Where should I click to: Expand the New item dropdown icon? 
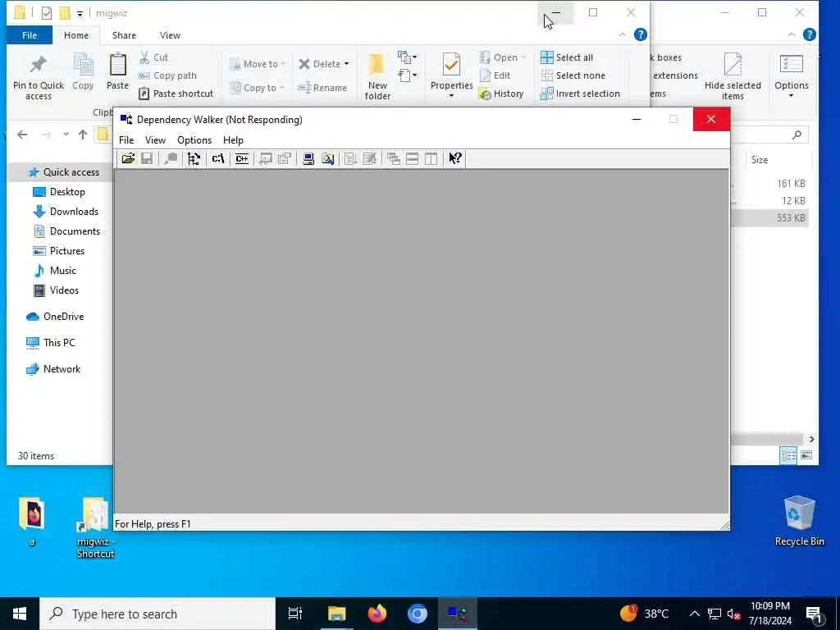407,57
